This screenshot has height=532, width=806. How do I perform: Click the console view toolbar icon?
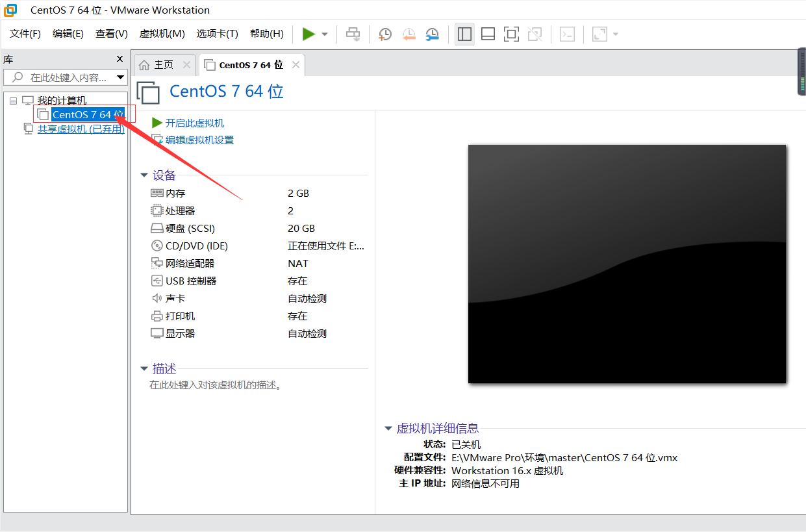point(567,34)
